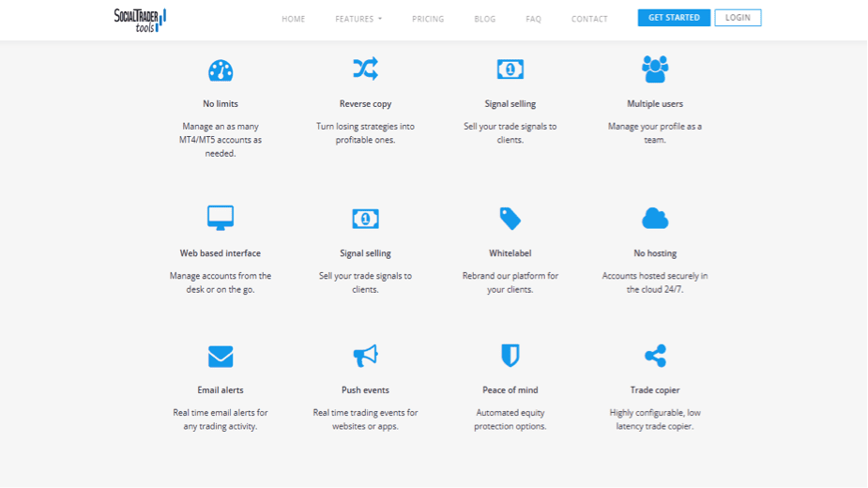Click the No limits speedometer icon

click(x=221, y=70)
